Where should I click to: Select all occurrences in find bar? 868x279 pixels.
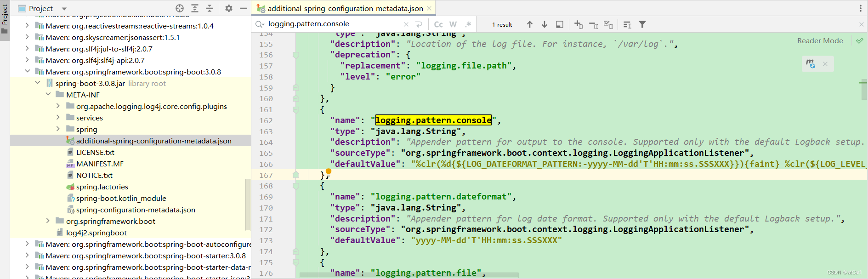point(608,25)
